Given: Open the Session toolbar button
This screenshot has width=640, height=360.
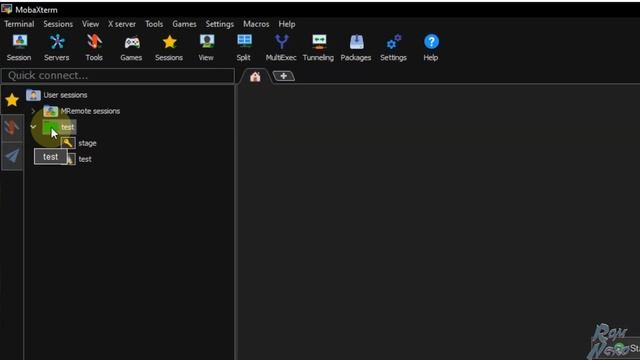Looking at the screenshot, I should (19, 48).
